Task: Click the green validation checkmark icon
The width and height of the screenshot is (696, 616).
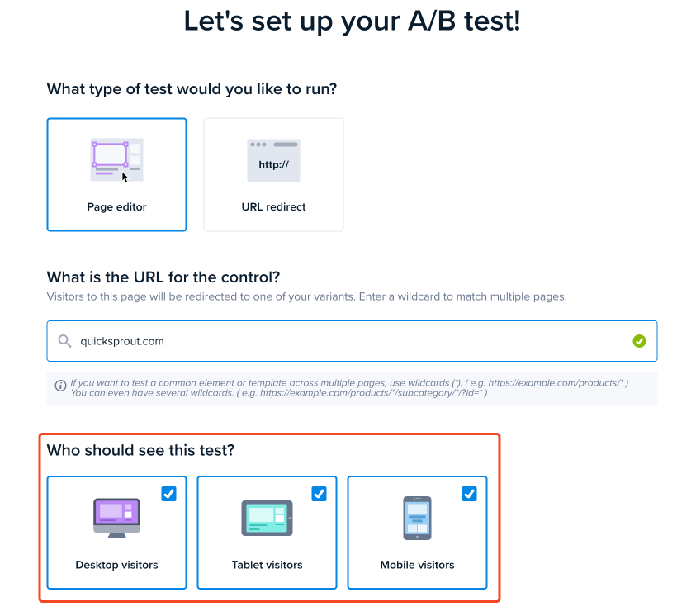Action: click(639, 341)
